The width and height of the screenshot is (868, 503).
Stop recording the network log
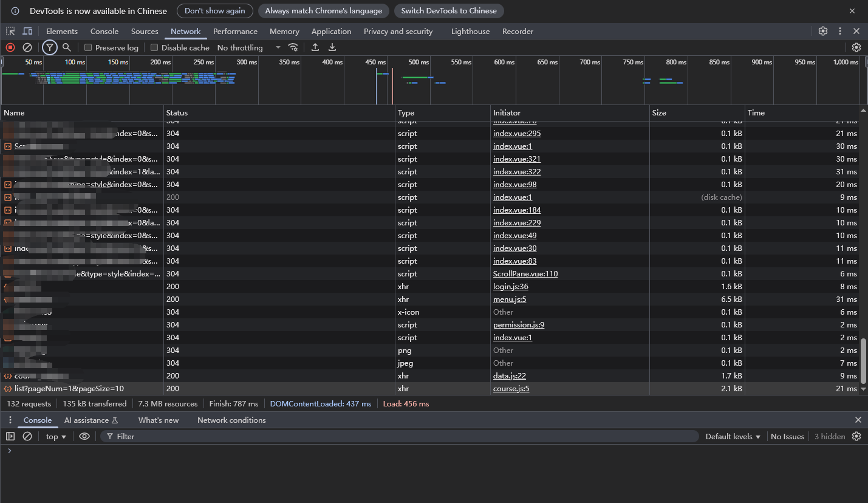(10, 47)
